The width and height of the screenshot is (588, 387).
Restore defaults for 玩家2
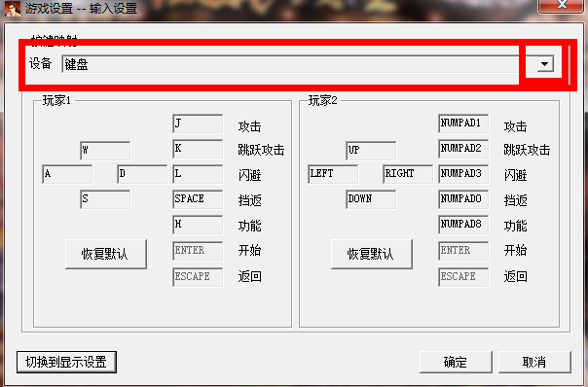click(x=372, y=254)
